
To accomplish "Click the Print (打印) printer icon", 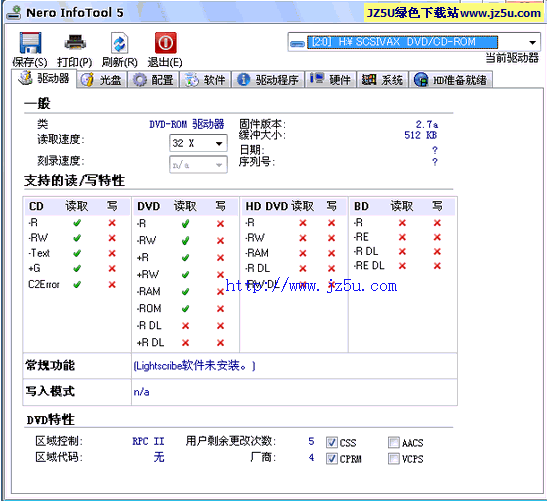I will [x=75, y=43].
